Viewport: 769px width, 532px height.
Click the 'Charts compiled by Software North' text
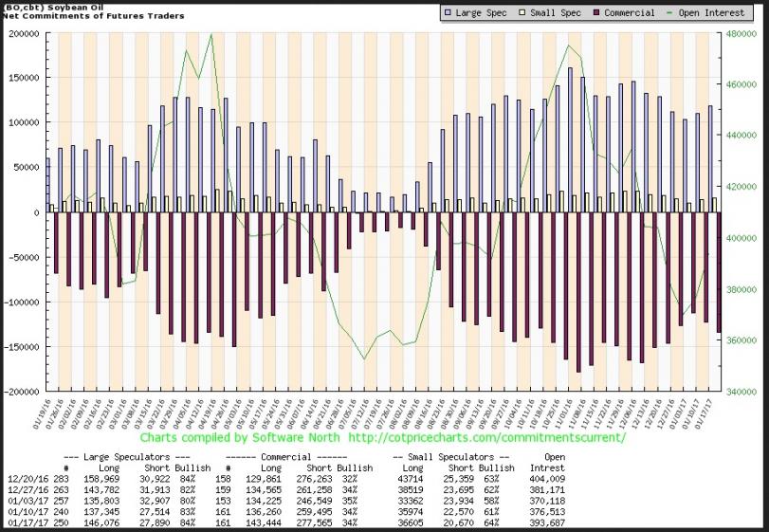[x=244, y=440]
